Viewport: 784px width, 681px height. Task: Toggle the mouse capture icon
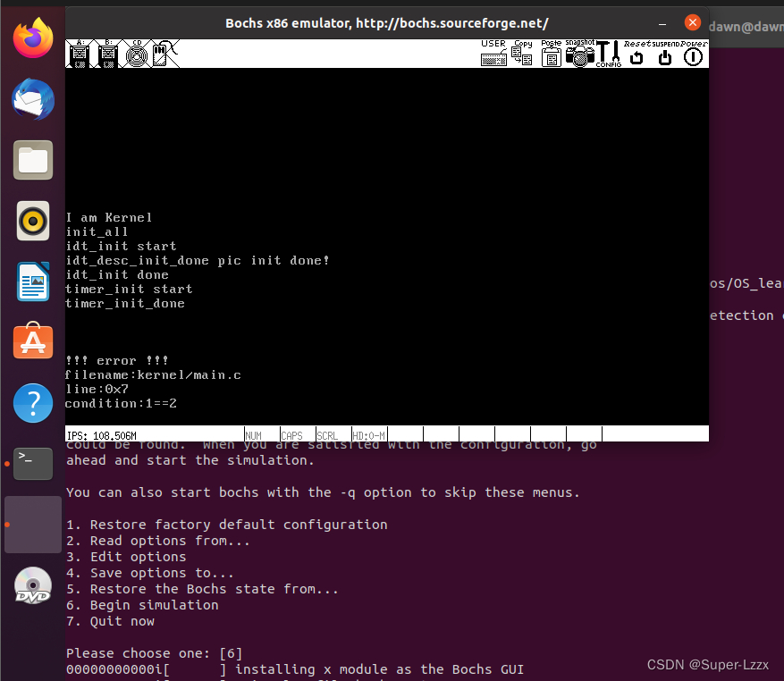pyautogui.click(x=165, y=54)
